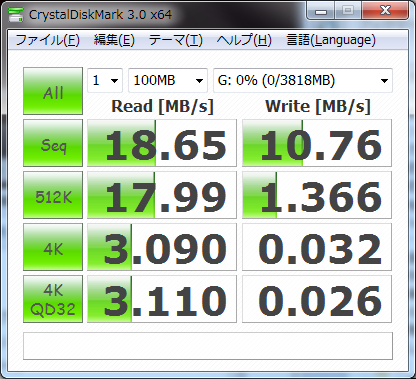Start the 4K benchmark test
The image size is (416, 379).
tap(53, 247)
